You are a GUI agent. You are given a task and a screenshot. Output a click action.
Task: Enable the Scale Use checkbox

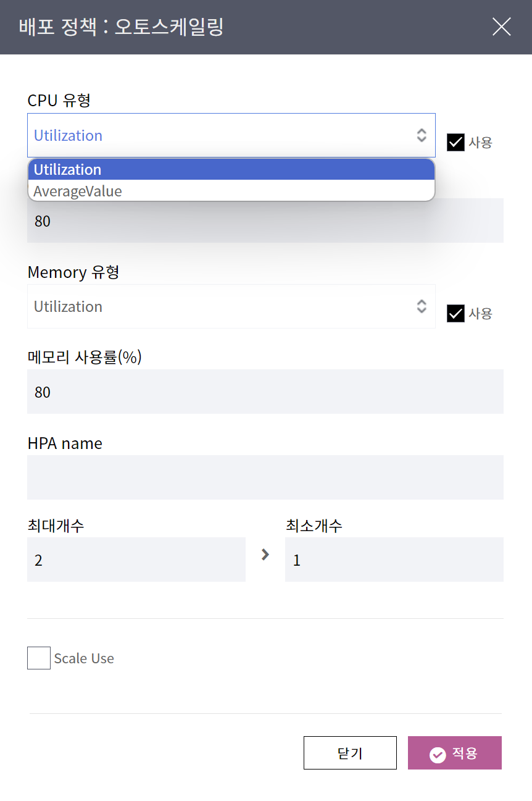coord(39,658)
